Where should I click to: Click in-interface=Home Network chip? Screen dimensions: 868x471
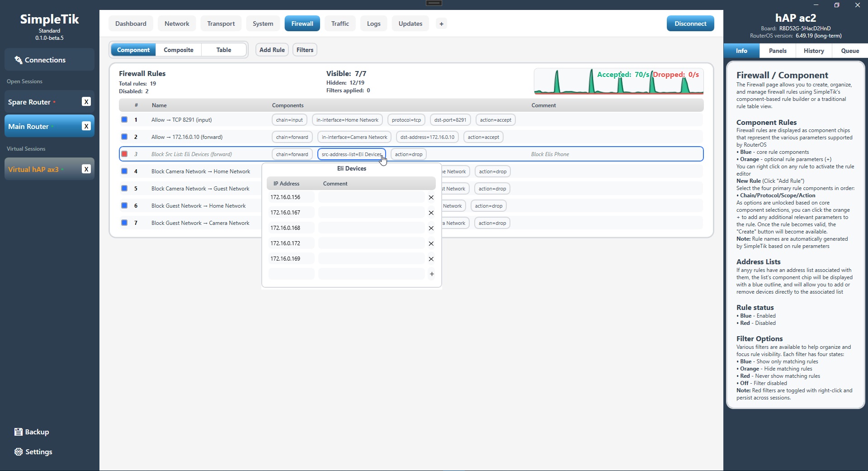347,120
